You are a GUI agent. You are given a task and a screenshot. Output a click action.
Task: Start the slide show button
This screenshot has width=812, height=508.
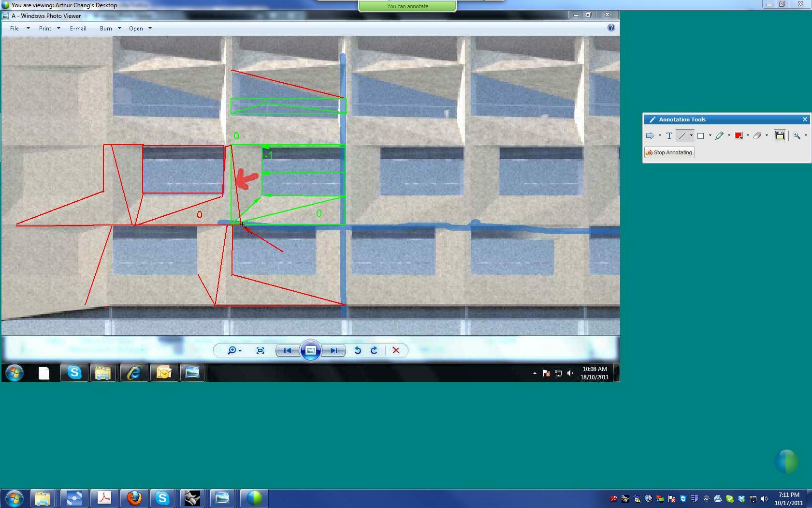pos(311,350)
